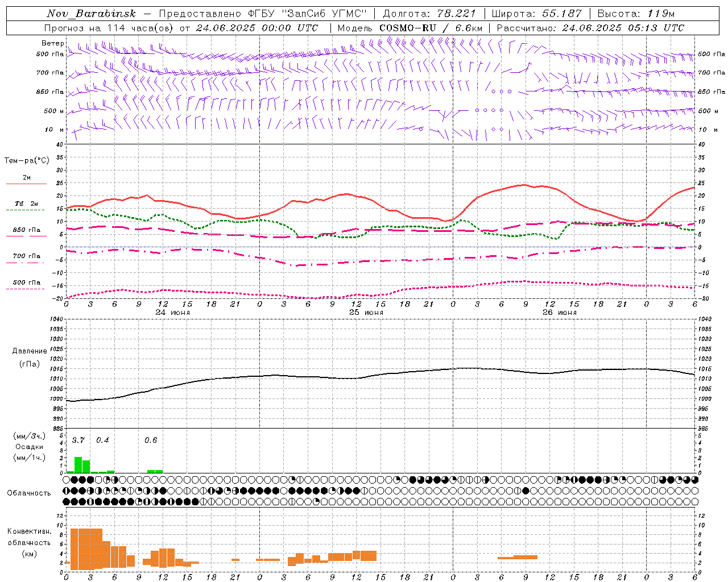Screen dimensions: 728x582
Task: Click the '0.6' precipitation total
Action: [151, 440]
